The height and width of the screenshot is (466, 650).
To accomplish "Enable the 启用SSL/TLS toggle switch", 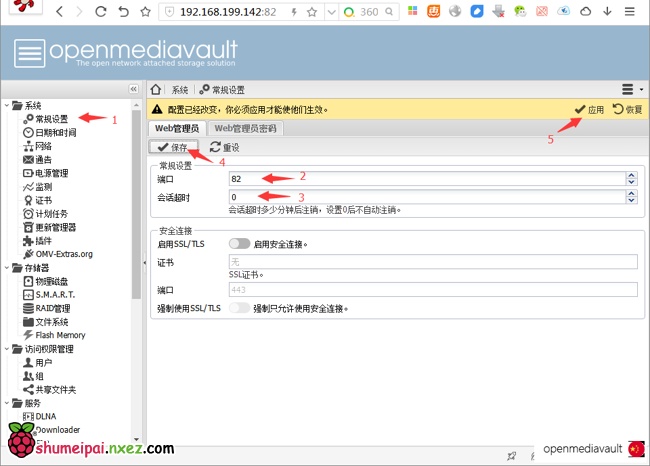I will click(239, 243).
